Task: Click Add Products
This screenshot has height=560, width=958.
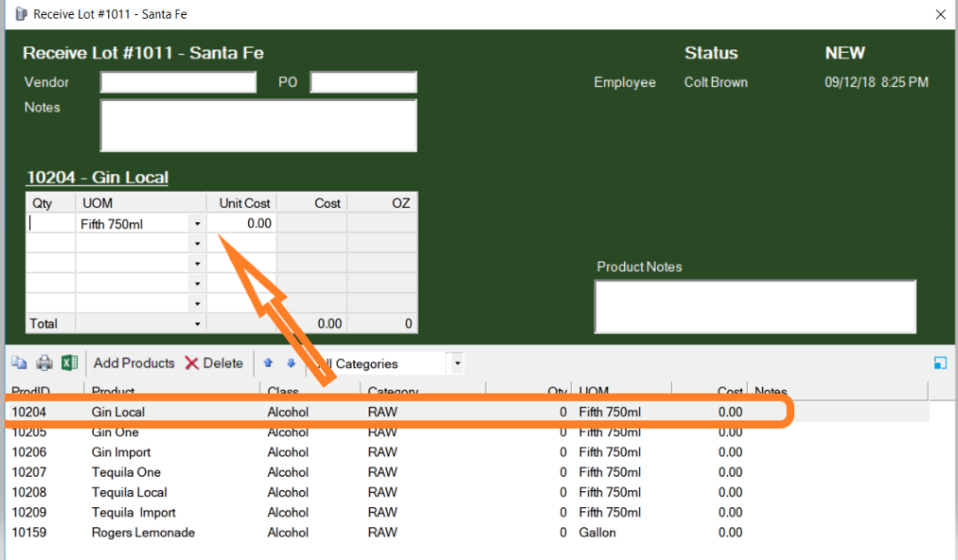Action: click(134, 364)
